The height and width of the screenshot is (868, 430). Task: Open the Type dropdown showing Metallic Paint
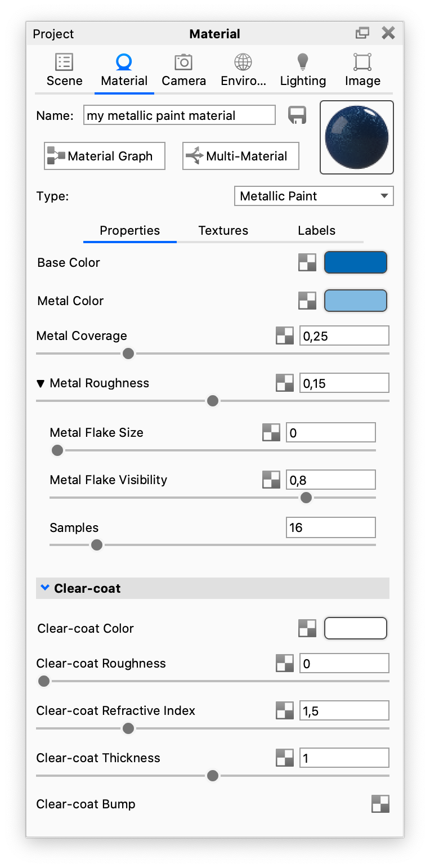pyautogui.click(x=313, y=196)
